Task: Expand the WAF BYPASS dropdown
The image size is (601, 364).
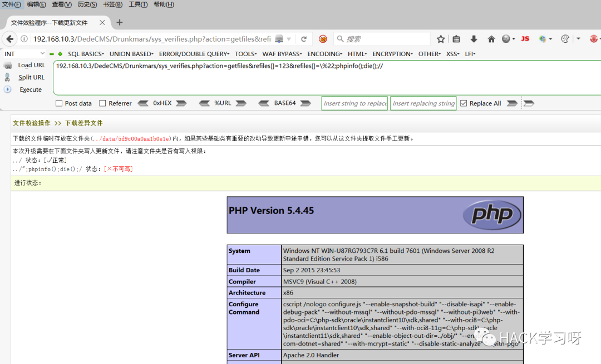Action: tap(282, 54)
